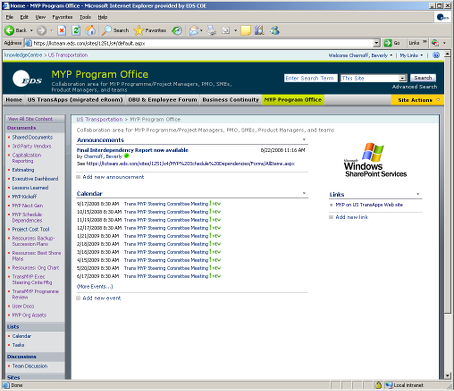Open Favorites star icon
This screenshot has height=391, width=454.
138,31
